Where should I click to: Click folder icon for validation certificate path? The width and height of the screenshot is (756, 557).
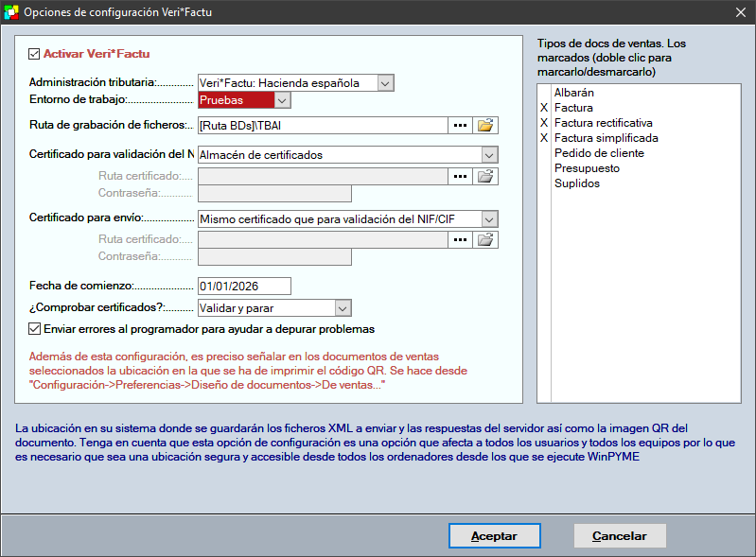[485, 176]
